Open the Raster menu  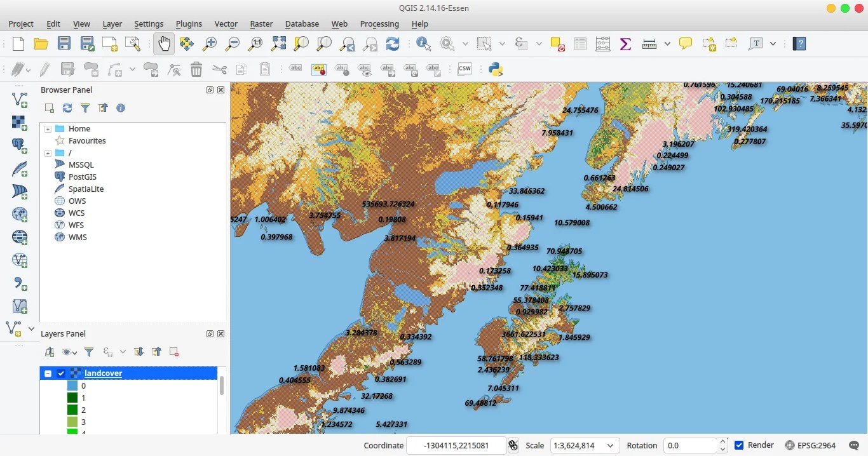[261, 23]
